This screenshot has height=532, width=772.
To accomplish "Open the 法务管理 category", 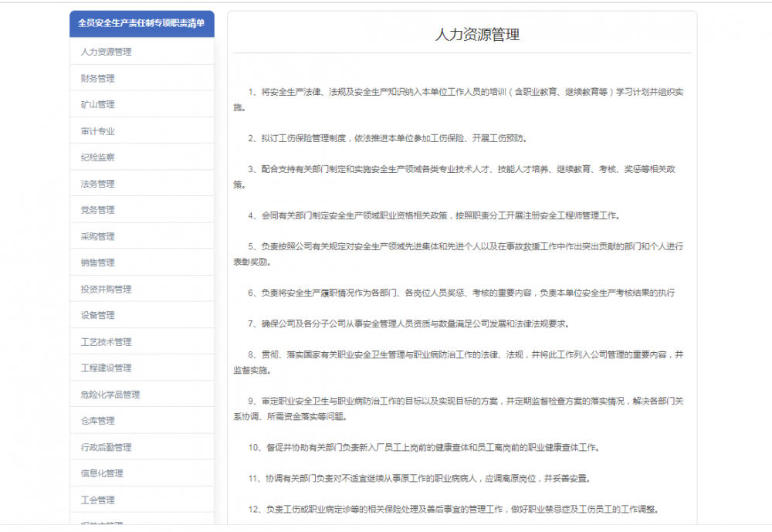I will pos(142,184).
